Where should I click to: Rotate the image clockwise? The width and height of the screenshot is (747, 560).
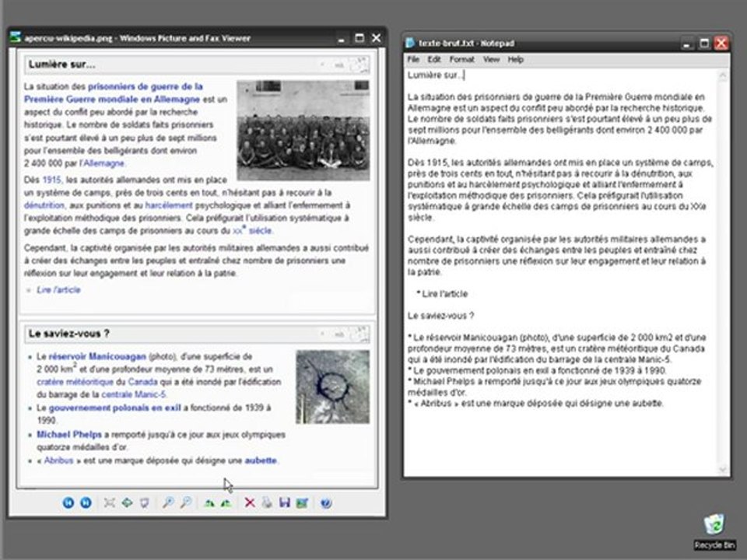point(209,503)
